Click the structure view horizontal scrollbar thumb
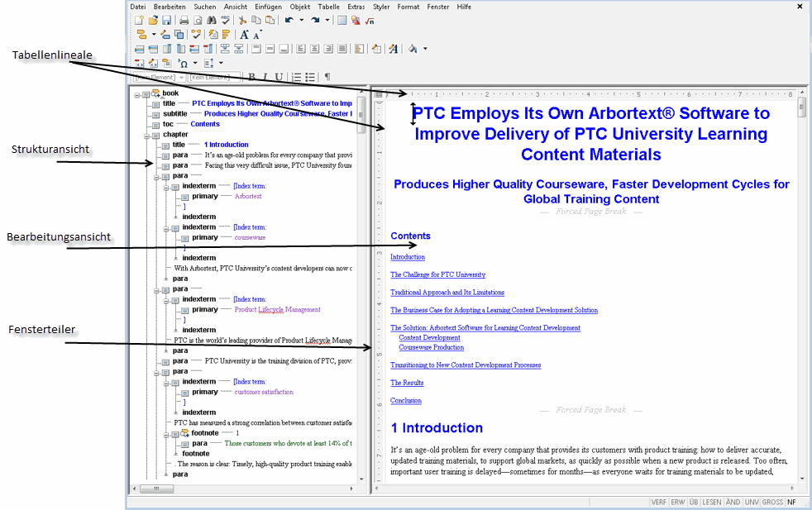Screen dimensions: 812x510 156,489
